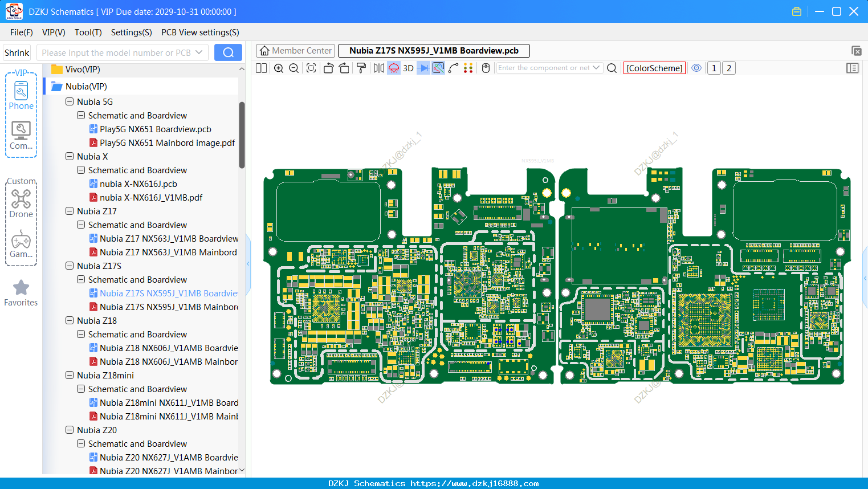Image resolution: width=868 pixels, height=489 pixels.
Task: Click the briefcase icon in title bar
Action: click(797, 11)
